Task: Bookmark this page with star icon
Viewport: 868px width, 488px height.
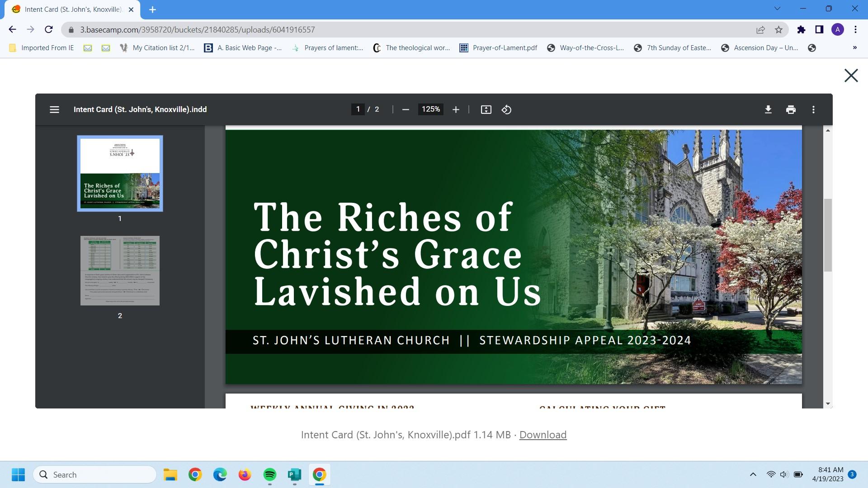Action: click(778, 30)
